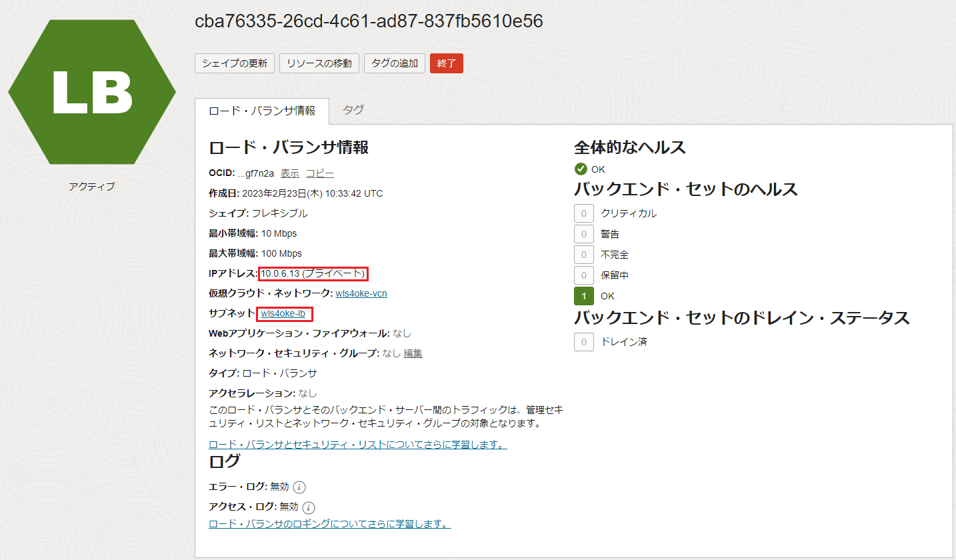Open the access log info icon
Image resolution: width=956 pixels, height=560 pixels.
pyautogui.click(x=309, y=507)
